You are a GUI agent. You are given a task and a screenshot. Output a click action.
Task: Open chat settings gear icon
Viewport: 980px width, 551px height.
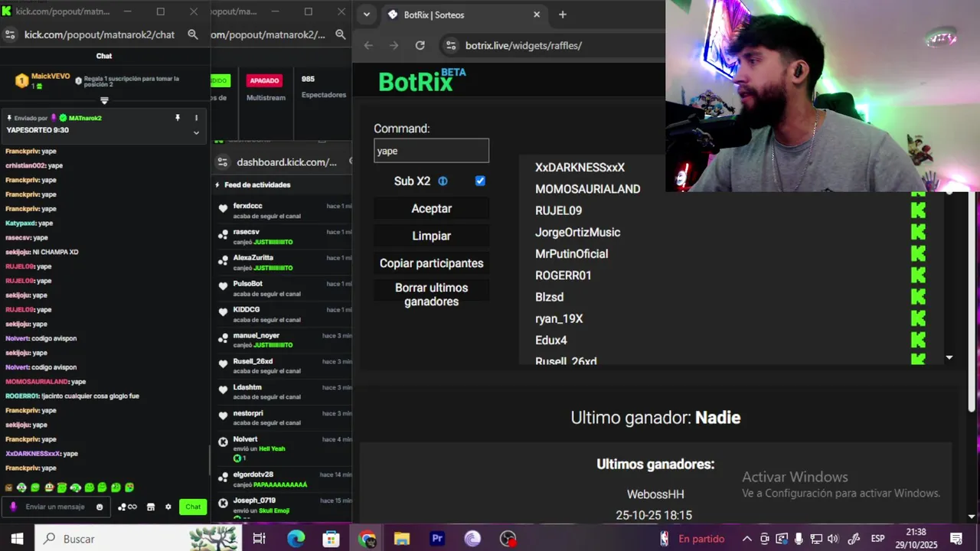click(168, 507)
